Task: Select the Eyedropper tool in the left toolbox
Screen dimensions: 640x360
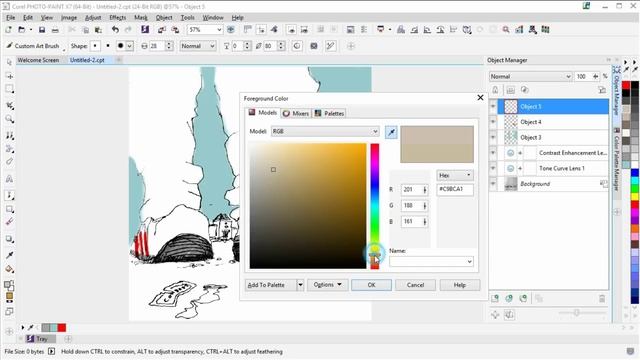Action: (x=9, y=255)
